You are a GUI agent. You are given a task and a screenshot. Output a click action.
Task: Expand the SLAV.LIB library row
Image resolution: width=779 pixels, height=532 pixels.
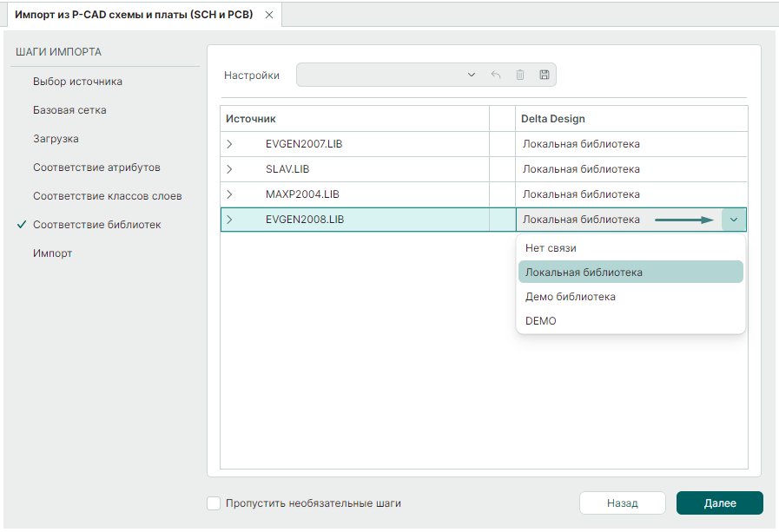[229, 169]
